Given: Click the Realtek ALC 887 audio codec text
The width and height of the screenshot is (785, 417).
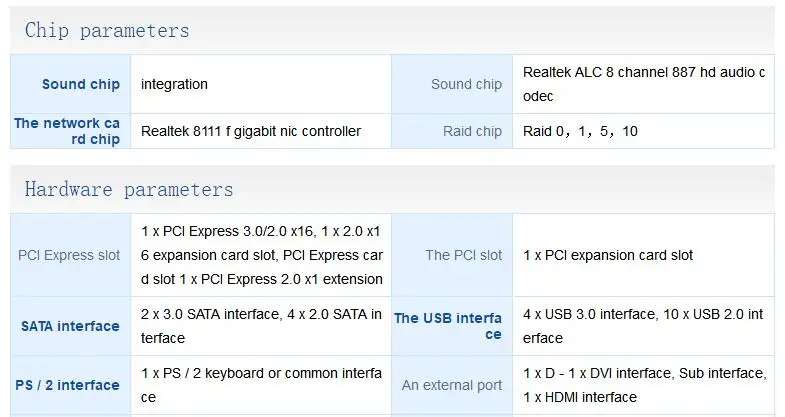Looking at the screenshot, I should (x=644, y=84).
